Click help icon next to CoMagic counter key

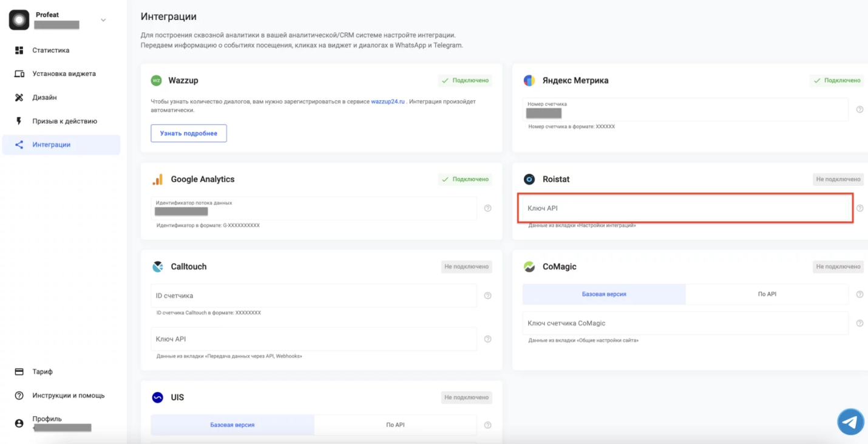[860, 323]
